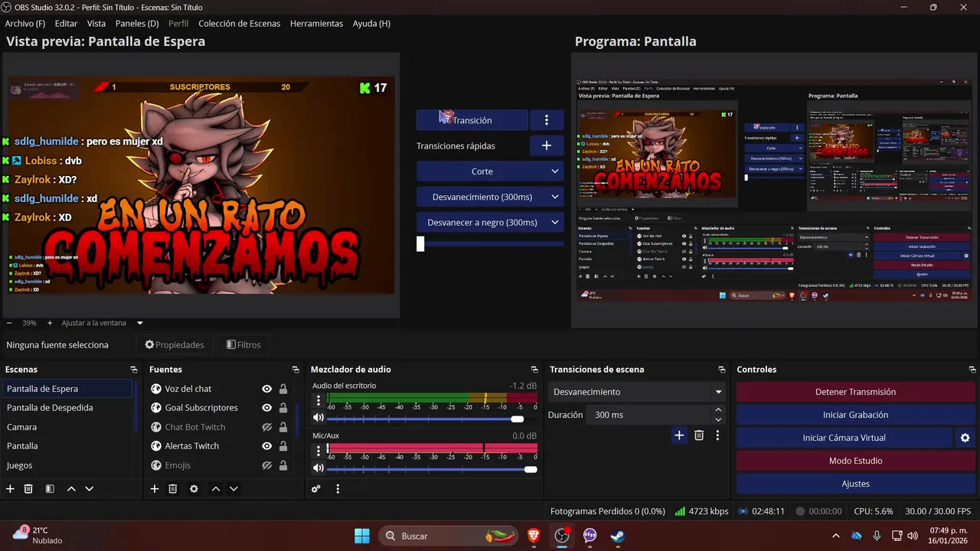Hide Alertas Twitch source
This screenshot has height=551, width=980.
click(267, 446)
